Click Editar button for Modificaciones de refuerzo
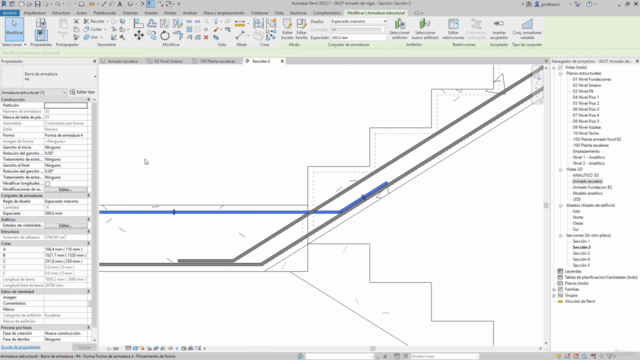Image resolution: width=640 pixels, height=360 pixels. point(65,190)
